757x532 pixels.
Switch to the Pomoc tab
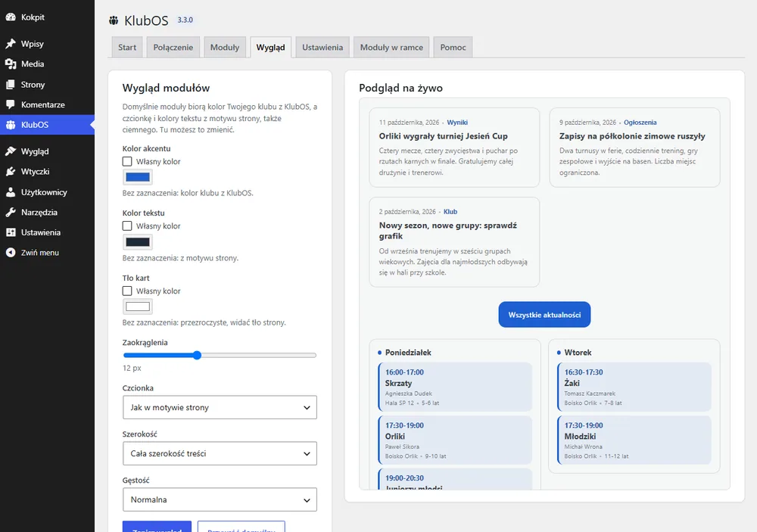pyautogui.click(x=453, y=48)
